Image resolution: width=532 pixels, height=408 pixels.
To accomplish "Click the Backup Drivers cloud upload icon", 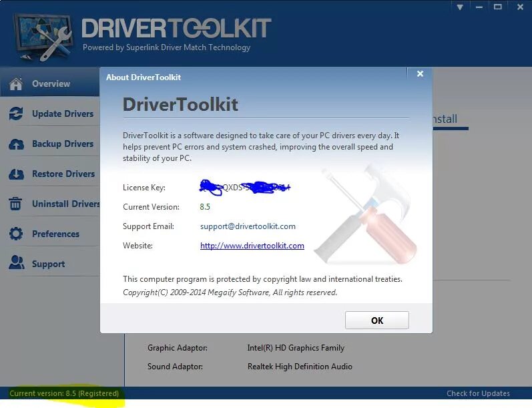I will tap(16, 144).
